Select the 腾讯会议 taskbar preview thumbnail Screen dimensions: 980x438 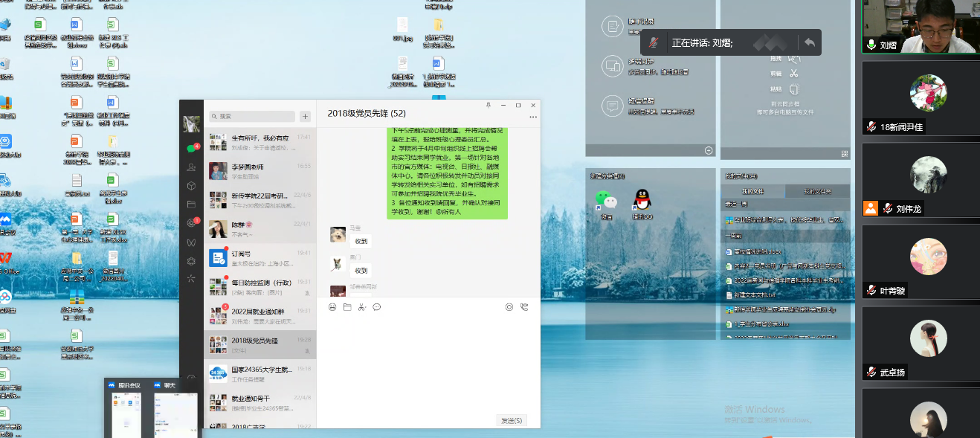point(128,409)
